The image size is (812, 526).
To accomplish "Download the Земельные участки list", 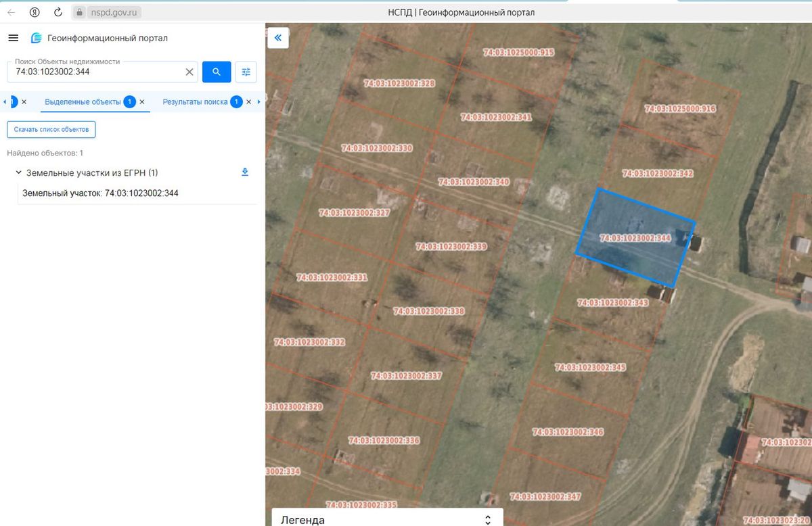I will pyautogui.click(x=245, y=172).
